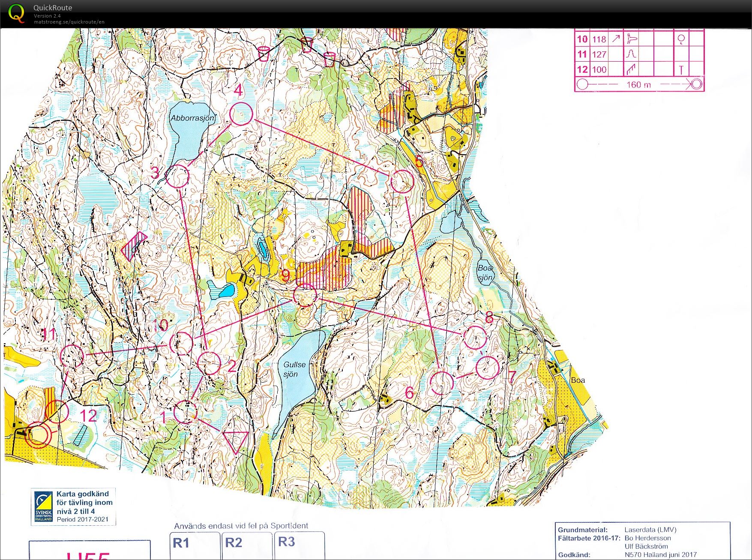
Task: Click 'N570 Halland juni 2017' text
Action: [x=661, y=554]
